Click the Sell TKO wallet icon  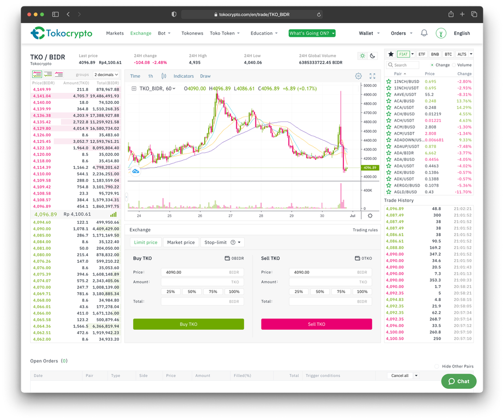pos(357,258)
